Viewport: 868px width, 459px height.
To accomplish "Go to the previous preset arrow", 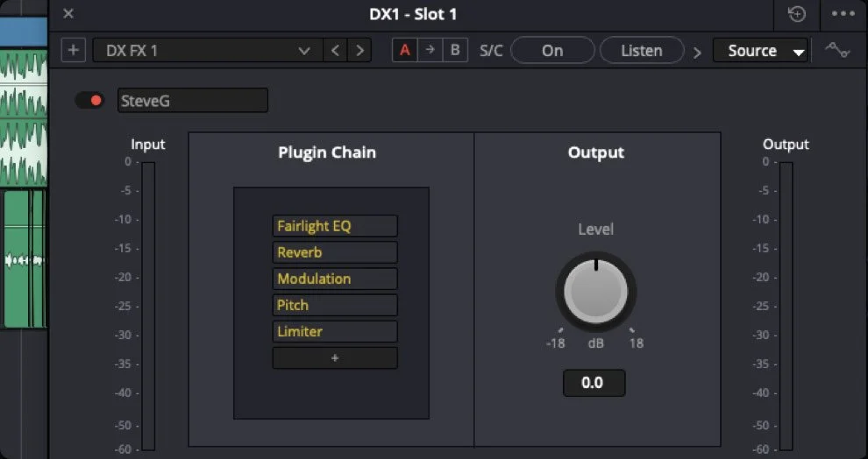I will click(335, 50).
